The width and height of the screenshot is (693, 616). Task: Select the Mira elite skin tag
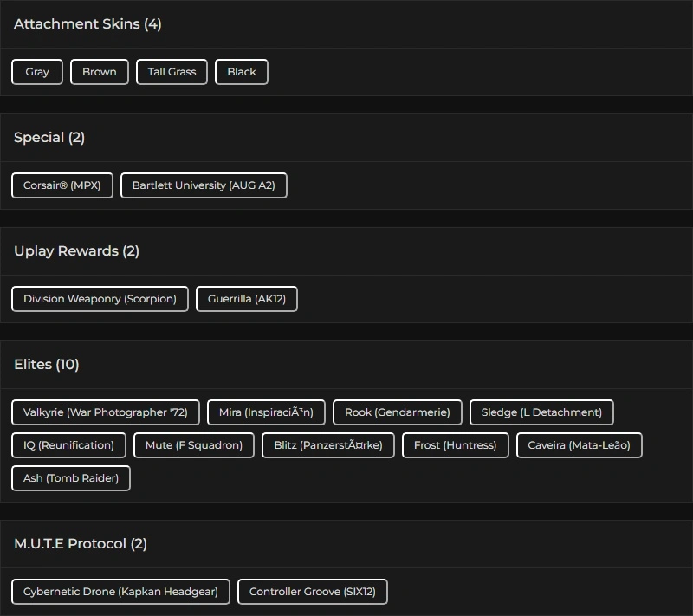click(x=266, y=412)
